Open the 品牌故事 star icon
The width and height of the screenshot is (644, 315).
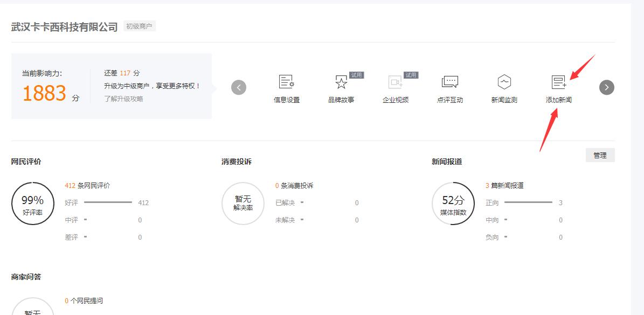coord(341,82)
